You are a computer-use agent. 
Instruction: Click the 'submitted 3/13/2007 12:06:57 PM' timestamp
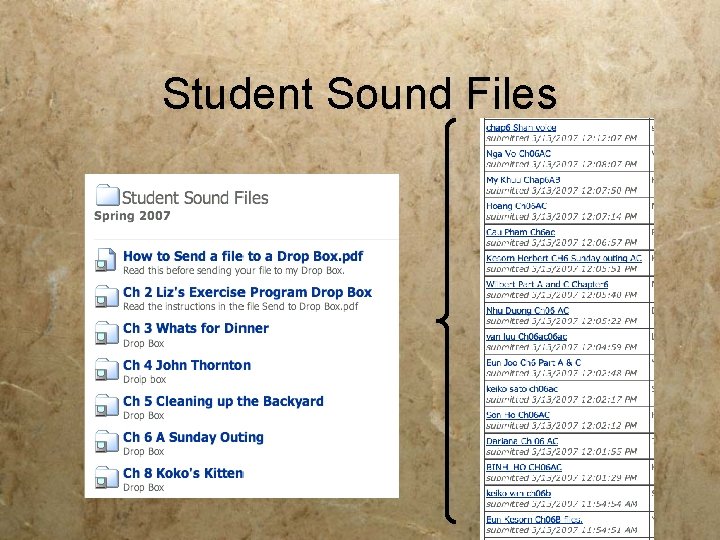[x=562, y=242]
